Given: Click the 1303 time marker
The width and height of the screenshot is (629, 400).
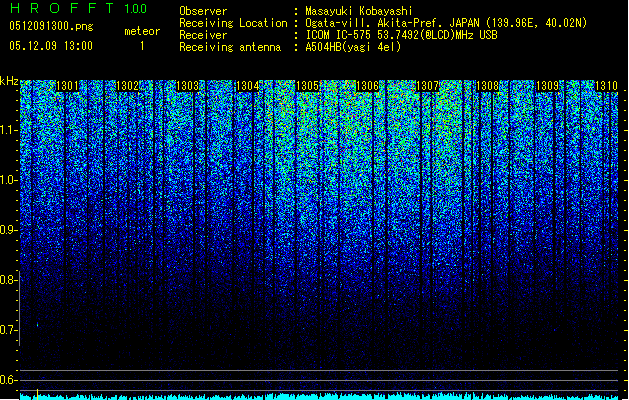Looking at the screenshot, I should click(x=188, y=86).
